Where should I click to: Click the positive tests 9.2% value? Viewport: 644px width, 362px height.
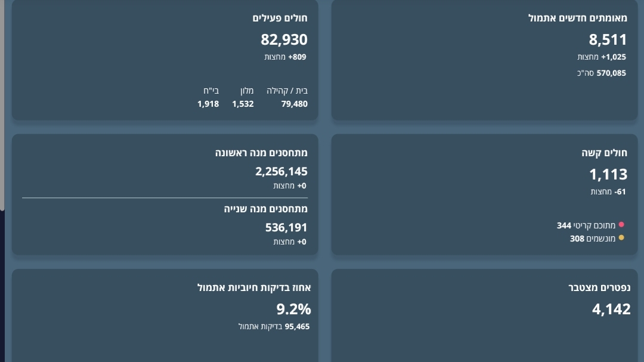(293, 310)
